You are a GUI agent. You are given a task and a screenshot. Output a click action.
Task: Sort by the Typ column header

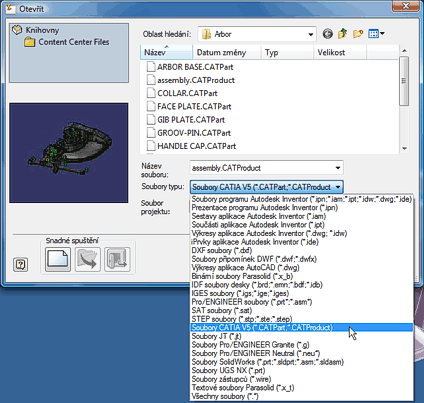pos(287,52)
